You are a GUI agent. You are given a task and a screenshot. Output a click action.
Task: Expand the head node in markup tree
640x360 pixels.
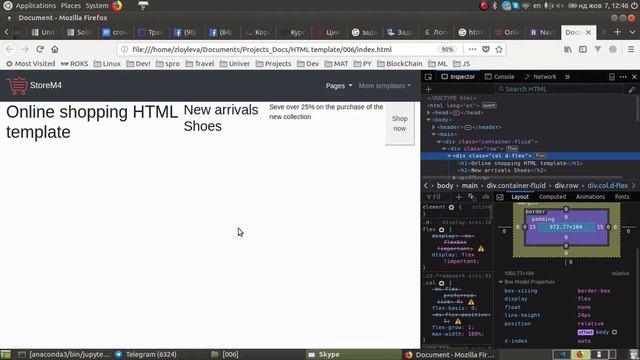(429, 113)
